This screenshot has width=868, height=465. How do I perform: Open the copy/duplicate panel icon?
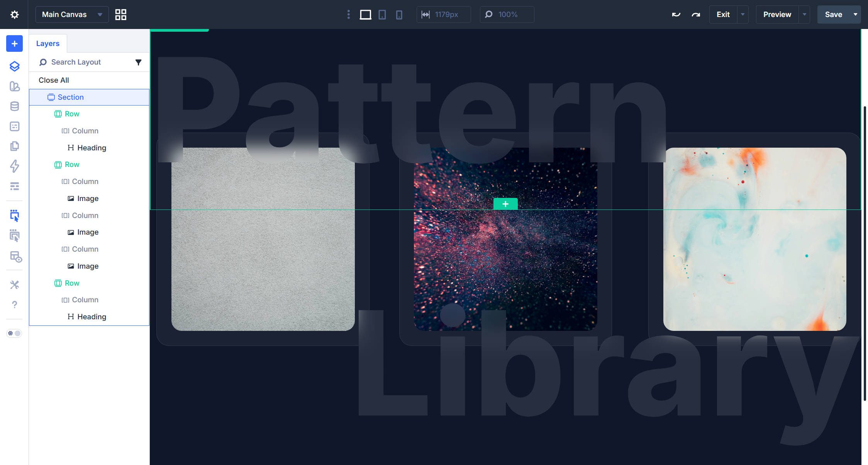point(14,146)
